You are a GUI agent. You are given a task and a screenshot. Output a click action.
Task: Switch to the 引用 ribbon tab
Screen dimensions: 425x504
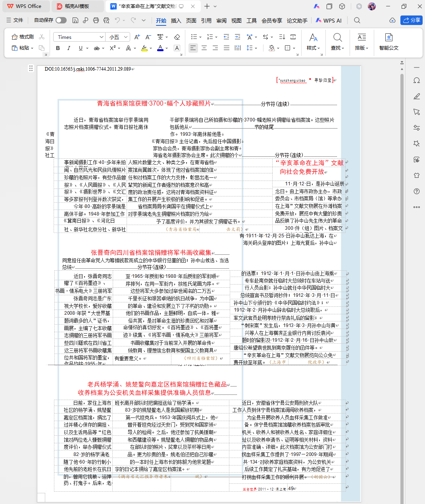click(206, 21)
